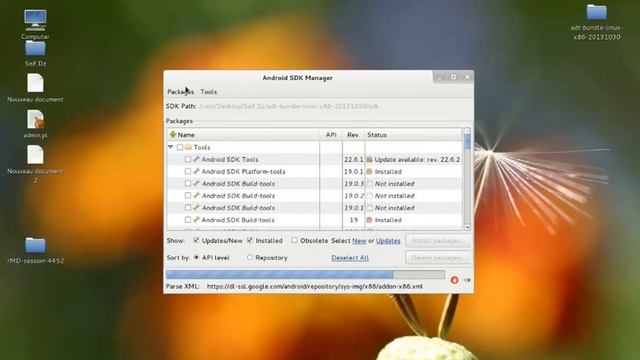640x360 pixels.
Task: Click the Android SDK Tools wrench icon
Action: click(x=196, y=159)
